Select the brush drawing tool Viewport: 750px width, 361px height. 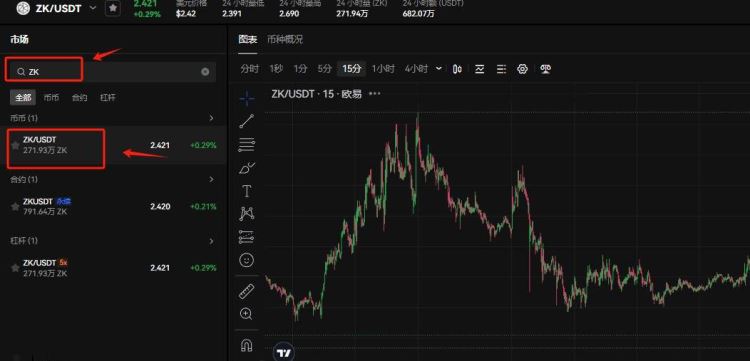247,168
